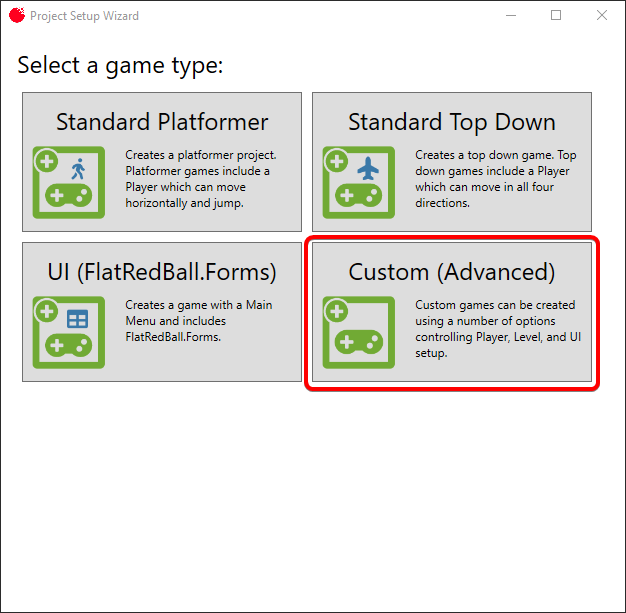Screen dimensions: 626x613
Task: Click the "Select a game type:" heading
Action: (120, 66)
